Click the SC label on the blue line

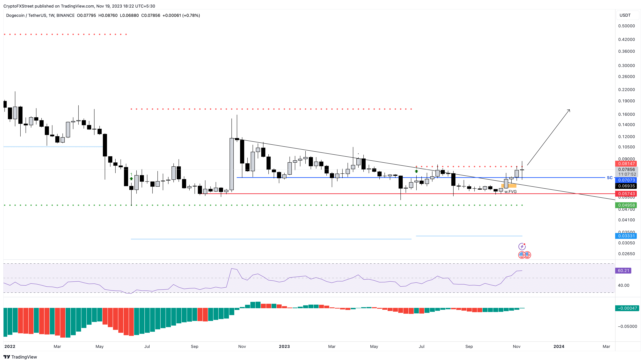click(610, 178)
